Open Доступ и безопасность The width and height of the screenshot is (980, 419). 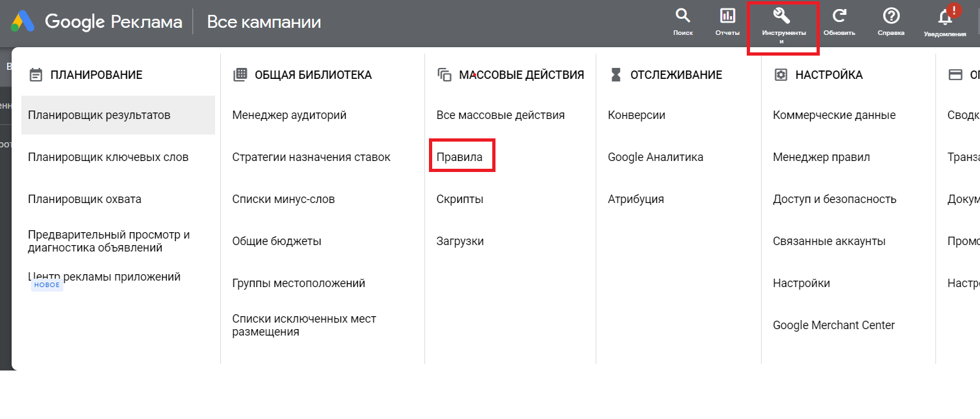(835, 199)
